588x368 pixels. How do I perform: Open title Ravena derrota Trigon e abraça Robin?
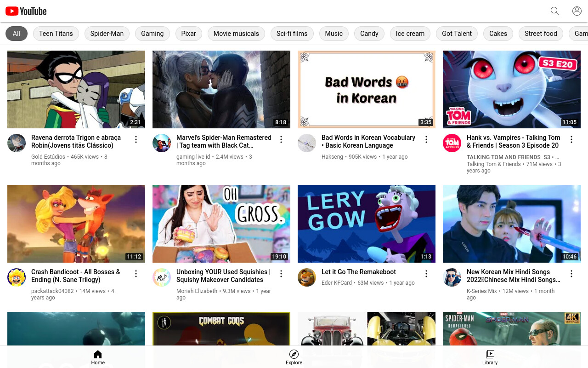(x=76, y=141)
